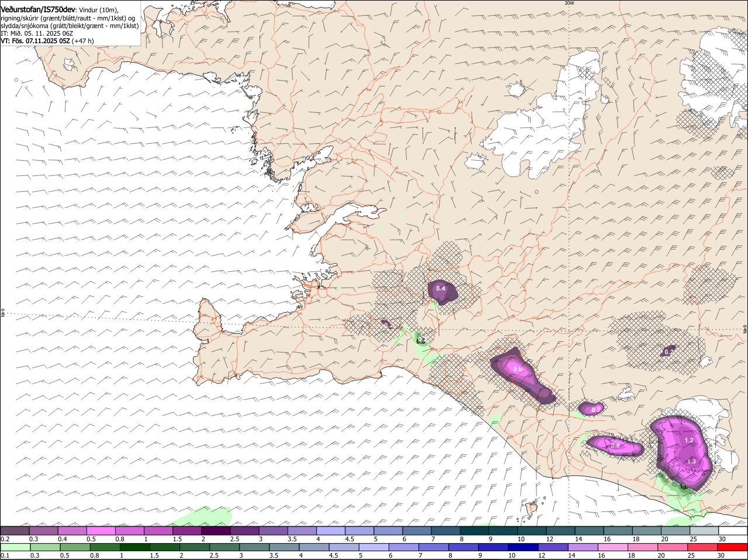Click the 1.3 snowfall value on the map

pos(691,461)
